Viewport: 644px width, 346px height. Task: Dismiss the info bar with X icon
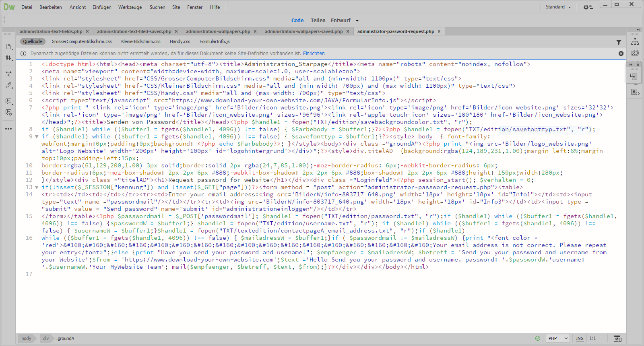point(621,54)
